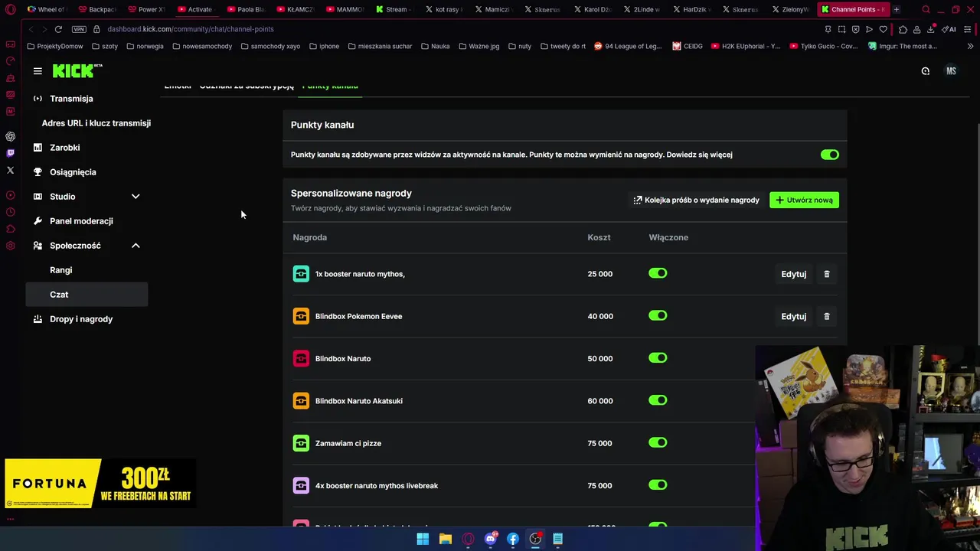Screen dimensions: 980x551
Task: Toggle off 1x booster naruto mythos reward
Action: [658, 273]
